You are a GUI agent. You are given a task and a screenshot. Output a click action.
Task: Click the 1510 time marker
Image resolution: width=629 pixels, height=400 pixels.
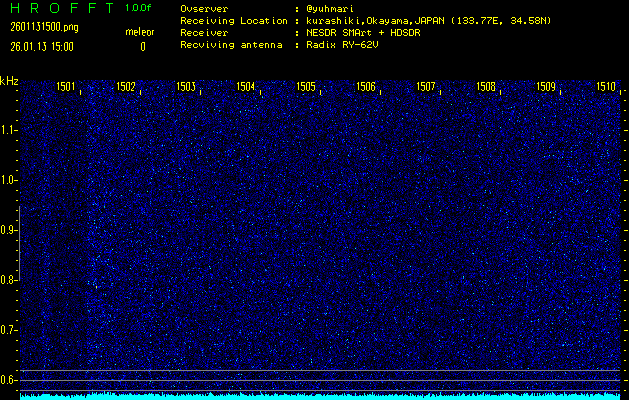(606, 87)
